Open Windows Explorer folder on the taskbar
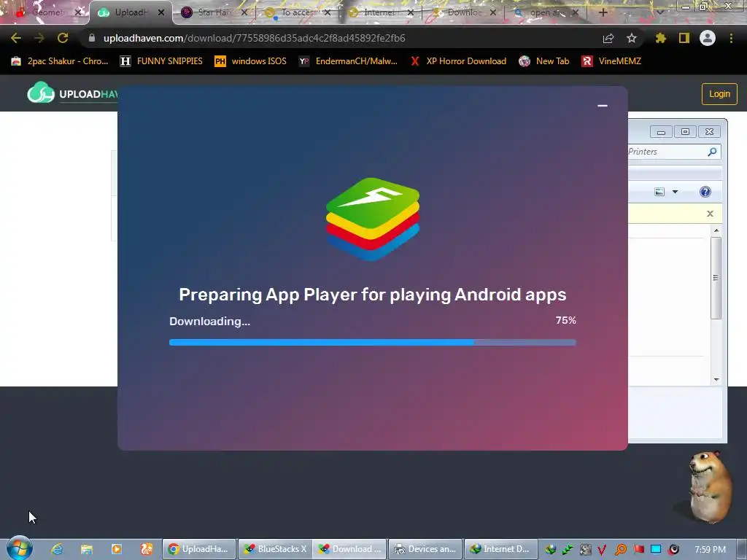Screen dimensions: 747x560 click(x=86, y=549)
